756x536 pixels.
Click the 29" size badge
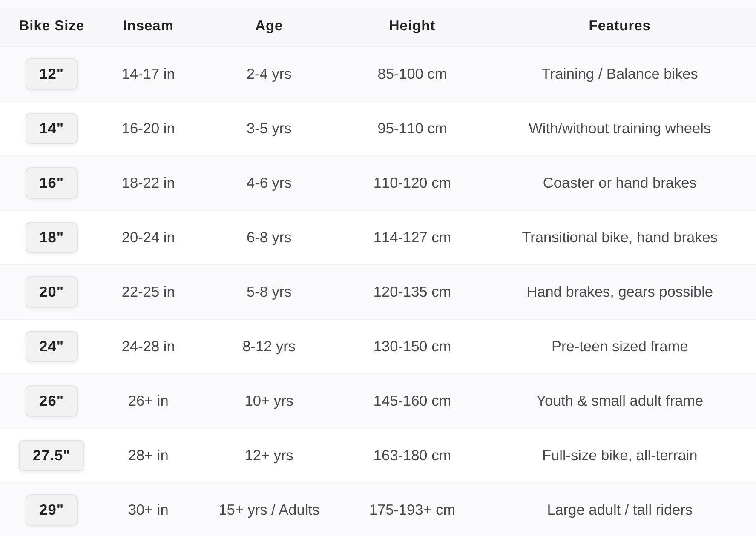pyautogui.click(x=52, y=510)
